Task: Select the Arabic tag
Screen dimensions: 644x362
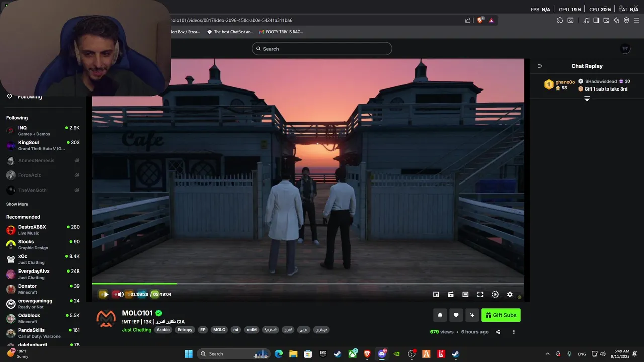Action: pos(163,330)
